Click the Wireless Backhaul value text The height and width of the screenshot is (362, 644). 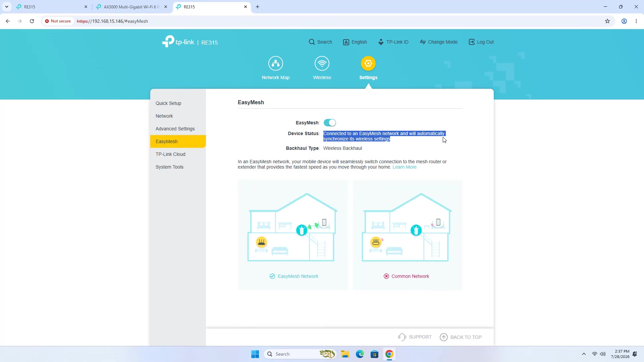342,148
